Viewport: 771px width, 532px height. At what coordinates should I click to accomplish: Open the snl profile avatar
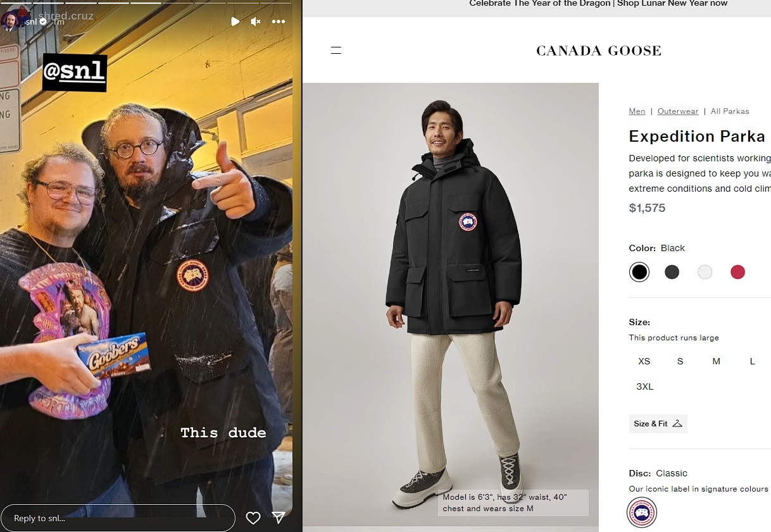click(x=11, y=22)
